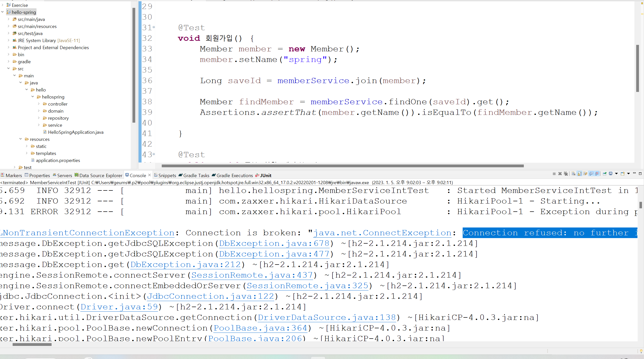This screenshot has height=359, width=644.
Task: Open the Markers tab
Action: 11,175
